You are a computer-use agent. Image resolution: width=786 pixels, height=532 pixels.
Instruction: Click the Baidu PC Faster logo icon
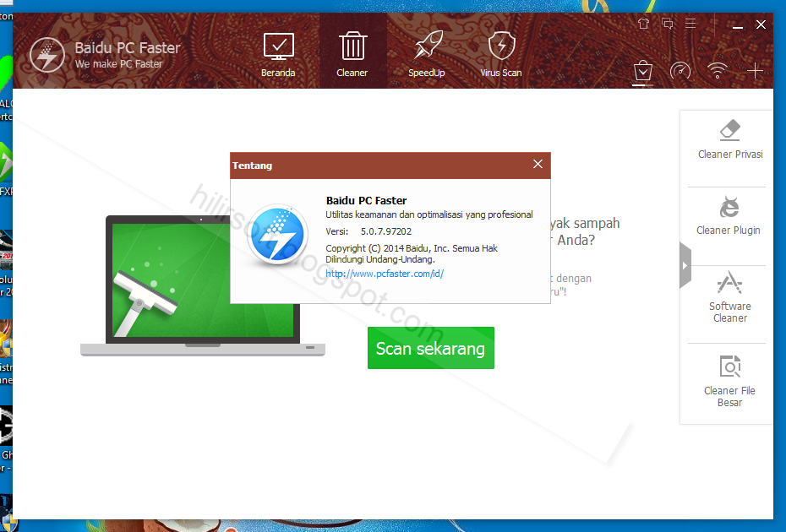click(47, 56)
